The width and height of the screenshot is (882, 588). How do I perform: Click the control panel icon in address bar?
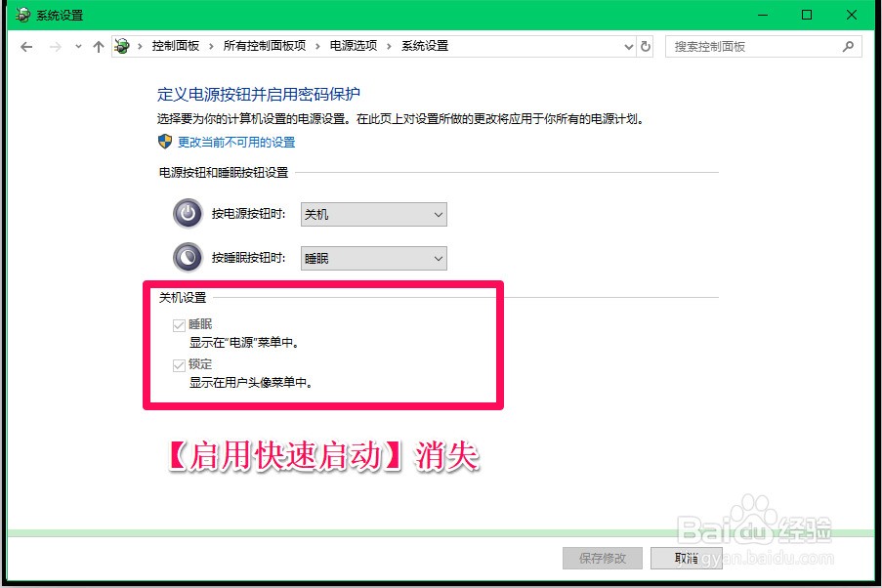point(121,46)
